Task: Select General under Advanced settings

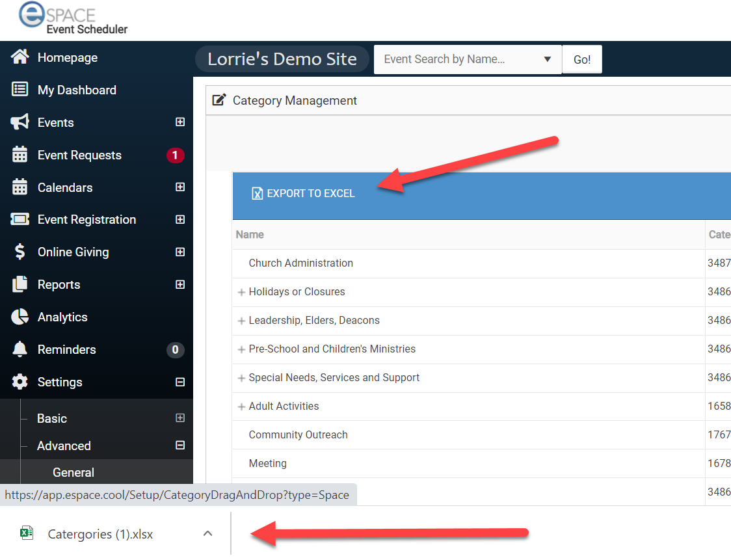Action: [x=73, y=472]
